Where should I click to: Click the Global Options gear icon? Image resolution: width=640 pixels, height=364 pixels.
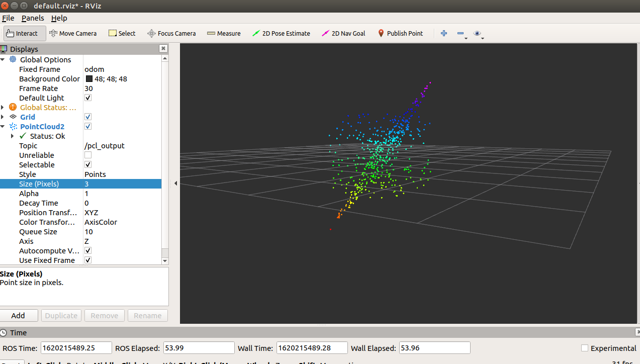13,59
